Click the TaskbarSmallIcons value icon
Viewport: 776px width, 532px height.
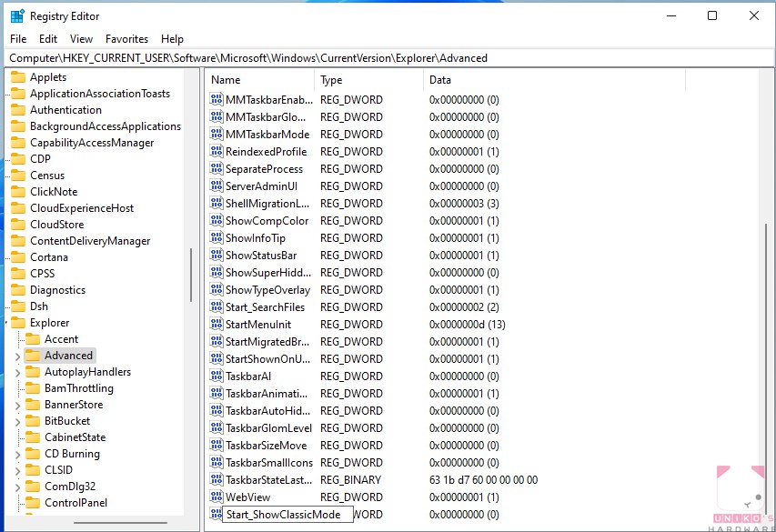click(217, 462)
